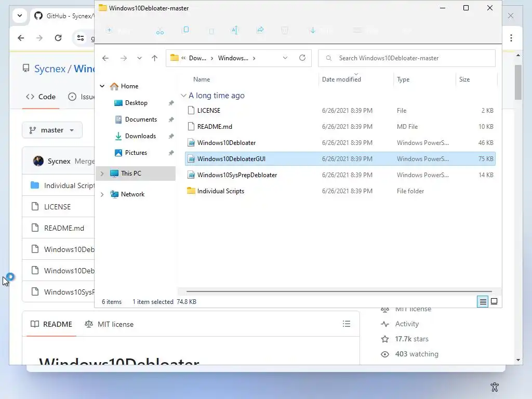
Task: Reload the GitHub page in browser
Action: (x=58, y=38)
